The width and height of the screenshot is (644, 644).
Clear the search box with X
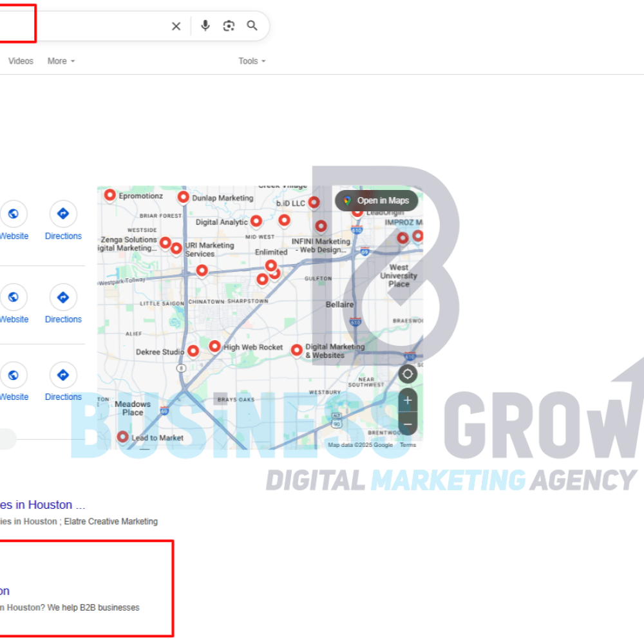click(176, 26)
